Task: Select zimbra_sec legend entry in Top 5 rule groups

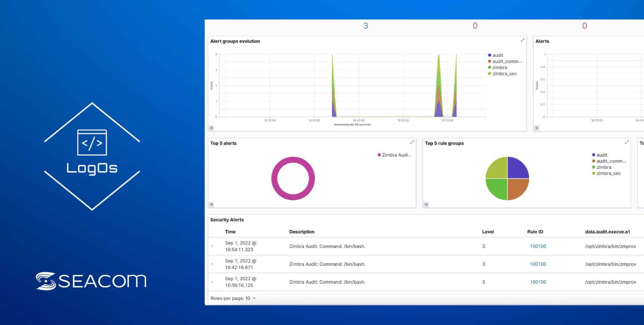Action: [606, 173]
